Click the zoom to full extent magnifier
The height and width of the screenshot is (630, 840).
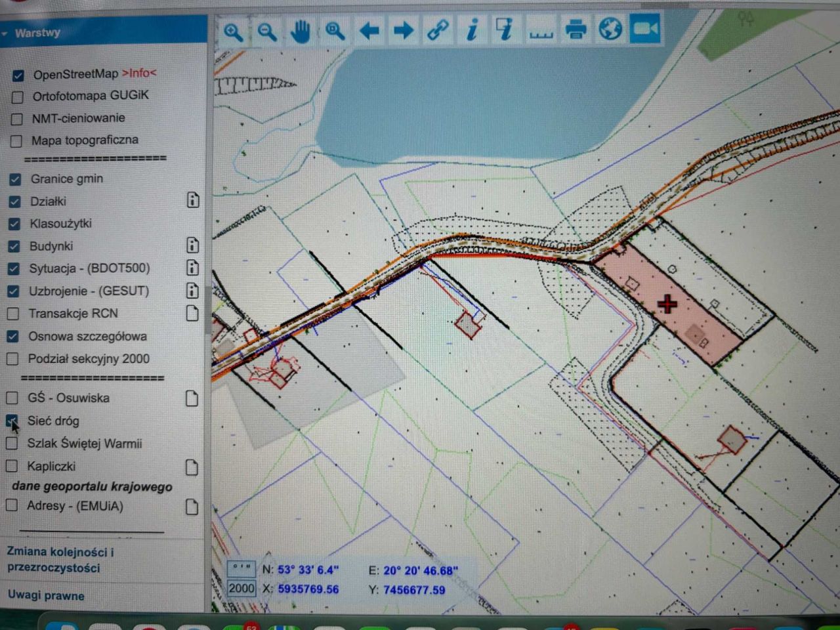click(335, 31)
